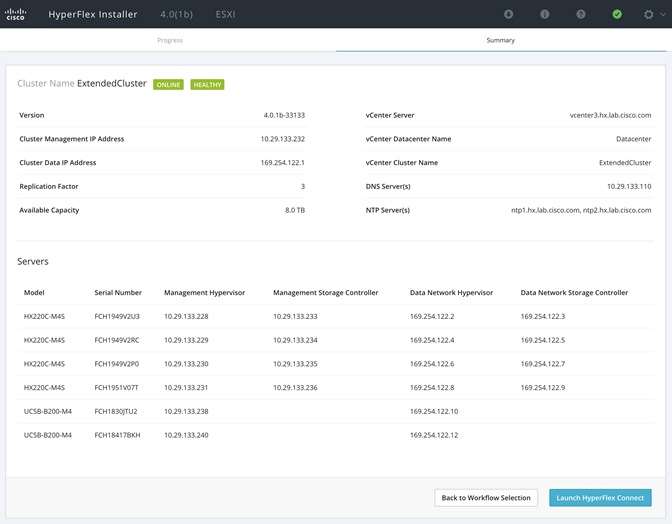Select storage controller IP 10.29.133.236
The height and width of the screenshot is (524, 672).
295,388
